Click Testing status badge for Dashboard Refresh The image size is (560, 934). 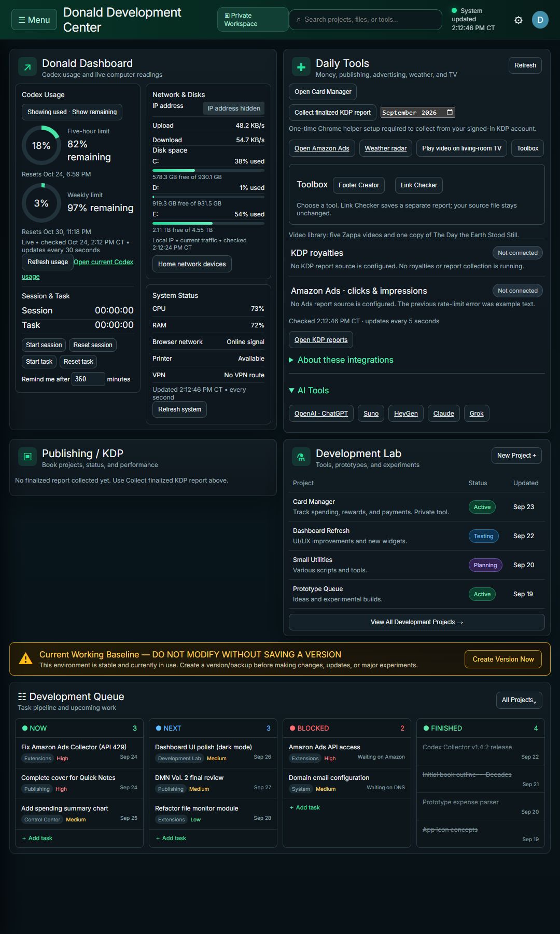(483, 536)
